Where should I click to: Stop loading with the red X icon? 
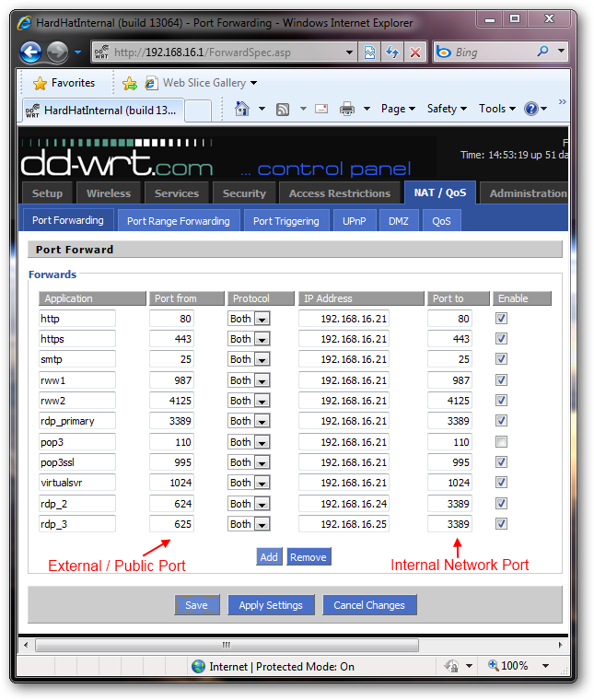pyautogui.click(x=415, y=52)
